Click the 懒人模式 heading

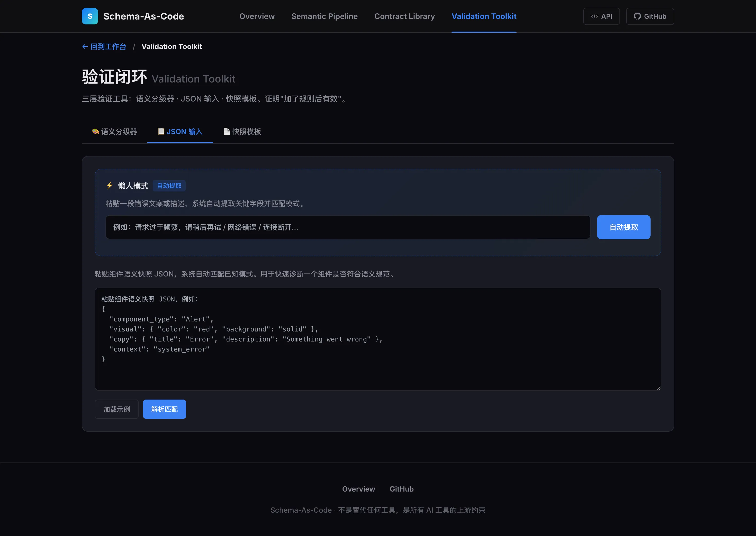133,186
